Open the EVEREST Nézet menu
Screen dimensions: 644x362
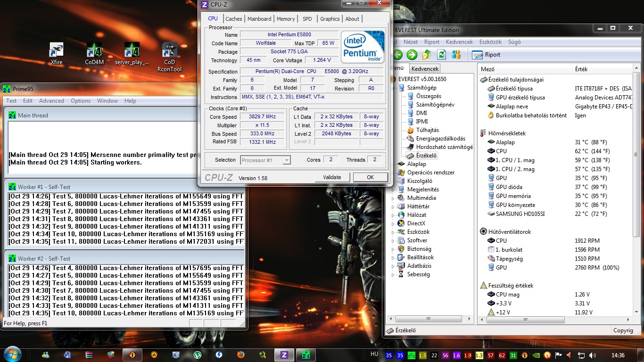[411, 42]
